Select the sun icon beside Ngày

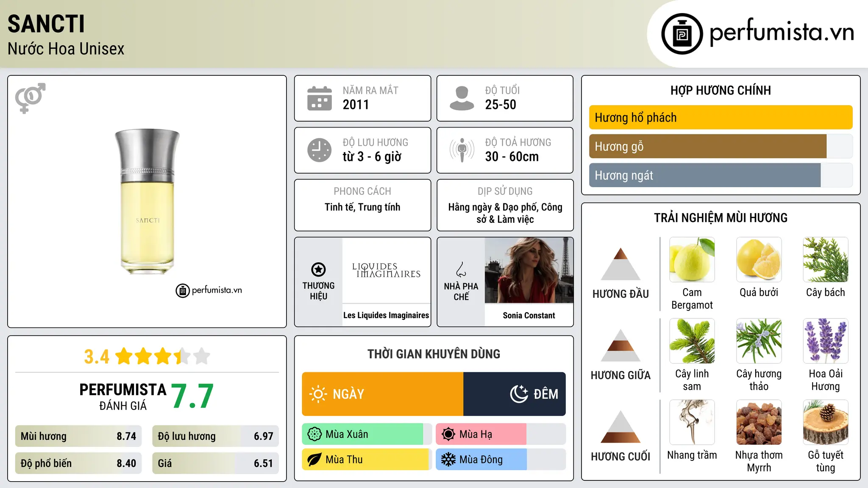pos(318,394)
